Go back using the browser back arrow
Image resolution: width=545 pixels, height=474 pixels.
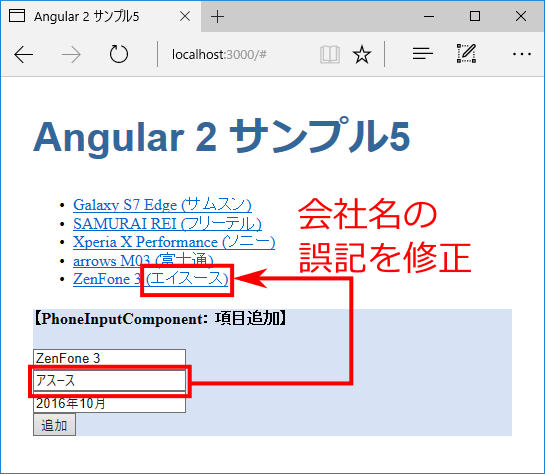pyautogui.click(x=23, y=55)
